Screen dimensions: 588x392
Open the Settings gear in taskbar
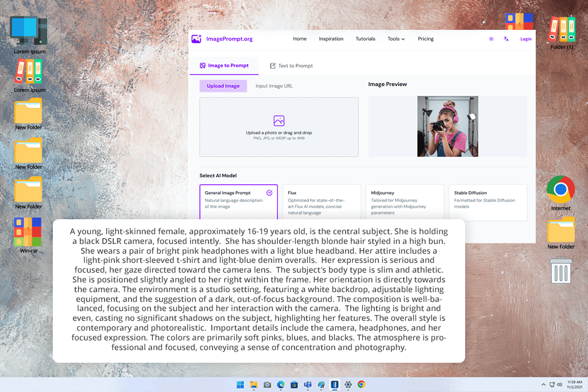348,385
